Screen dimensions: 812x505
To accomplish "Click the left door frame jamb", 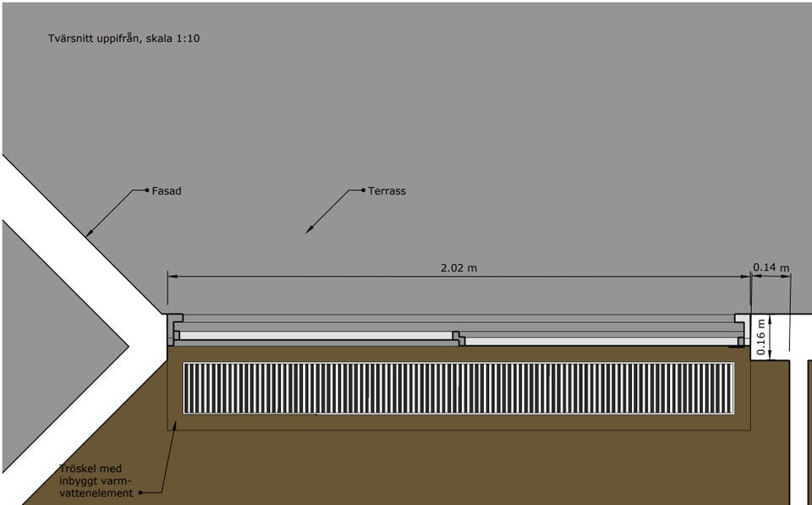I will [x=172, y=329].
